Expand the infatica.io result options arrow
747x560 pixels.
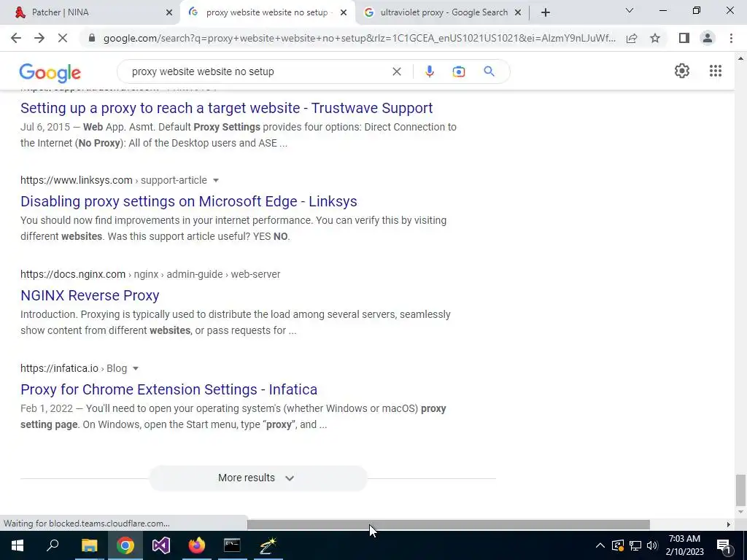135,368
